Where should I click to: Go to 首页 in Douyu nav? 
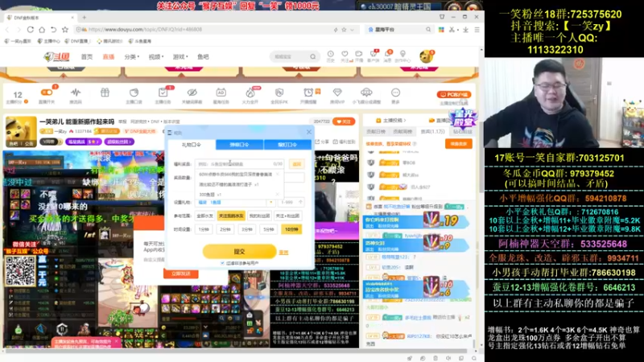87,56
